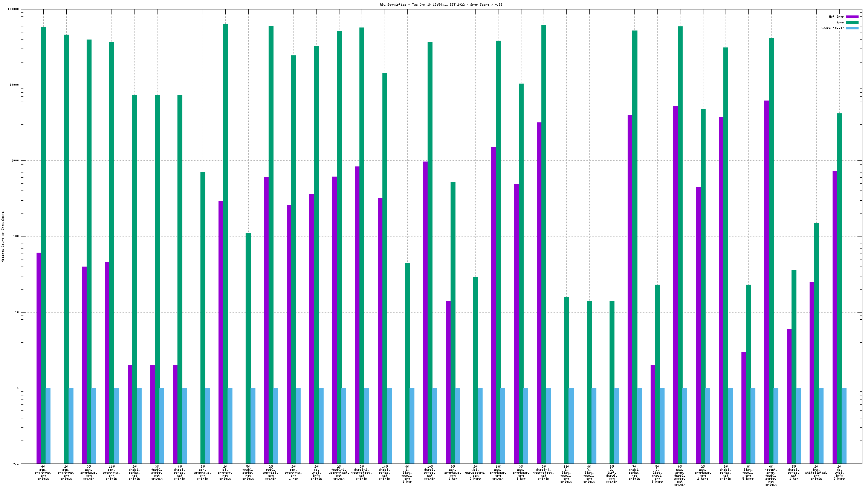Click the 0.1 tick on the y-axis

coord(16,464)
